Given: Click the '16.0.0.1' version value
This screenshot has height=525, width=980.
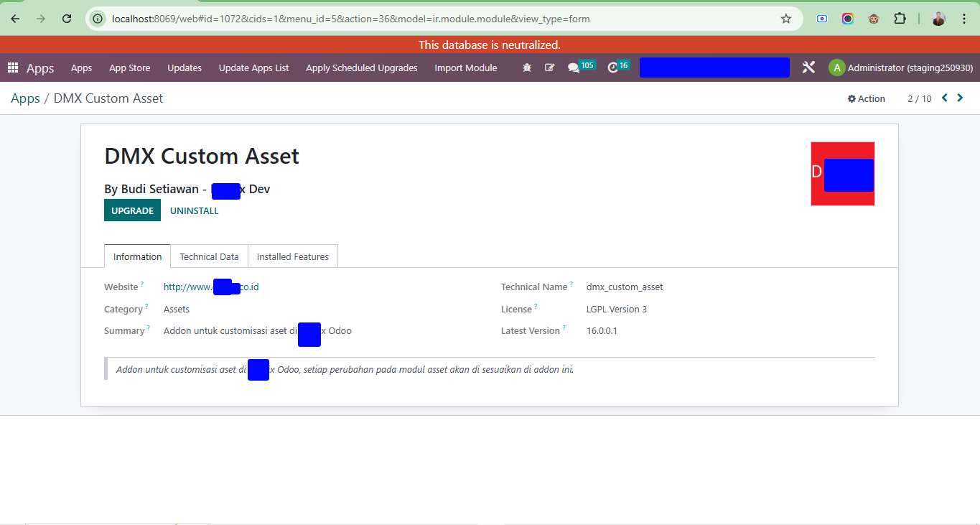Looking at the screenshot, I should click(602, 330).
